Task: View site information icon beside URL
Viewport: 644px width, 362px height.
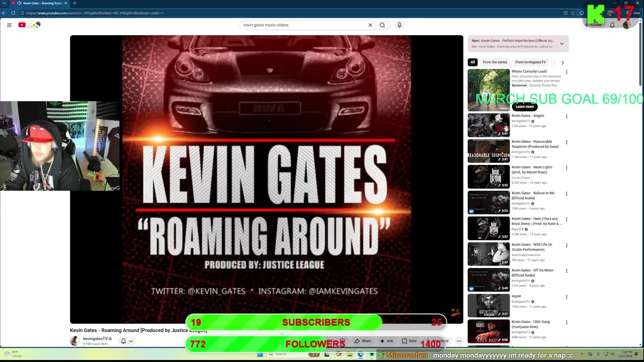Action: (22, 13)
